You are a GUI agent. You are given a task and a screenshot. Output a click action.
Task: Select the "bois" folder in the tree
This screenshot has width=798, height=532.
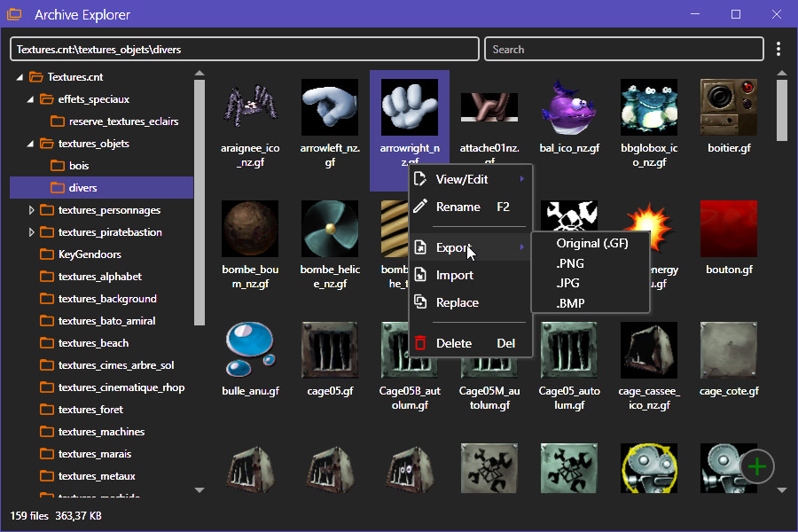tap(78, 166)
